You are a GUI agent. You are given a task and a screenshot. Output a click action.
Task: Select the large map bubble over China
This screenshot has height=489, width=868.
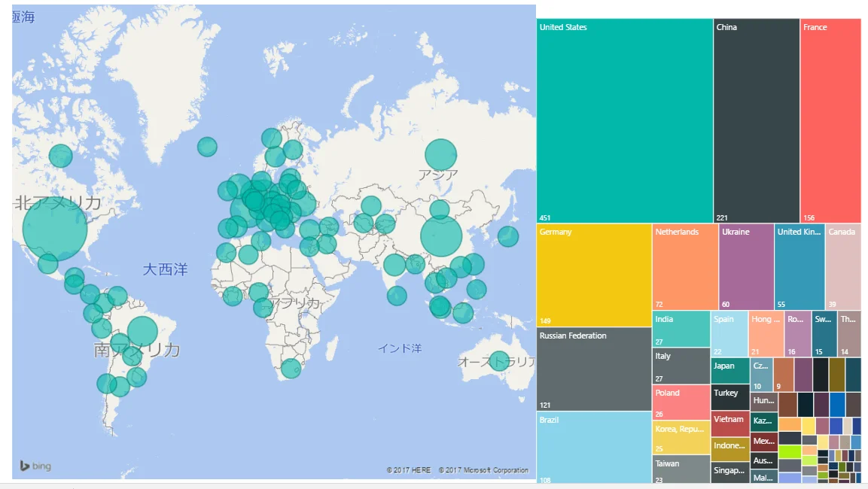441,235
